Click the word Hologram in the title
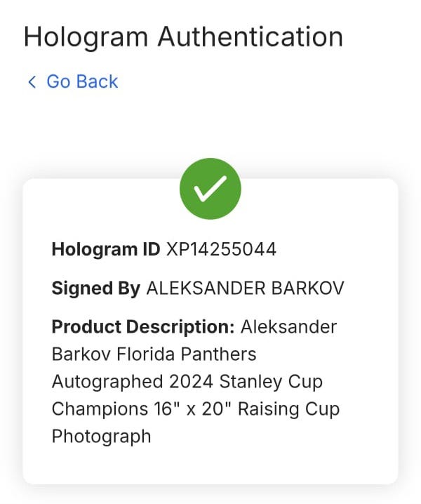 click(x=86, y=37)
